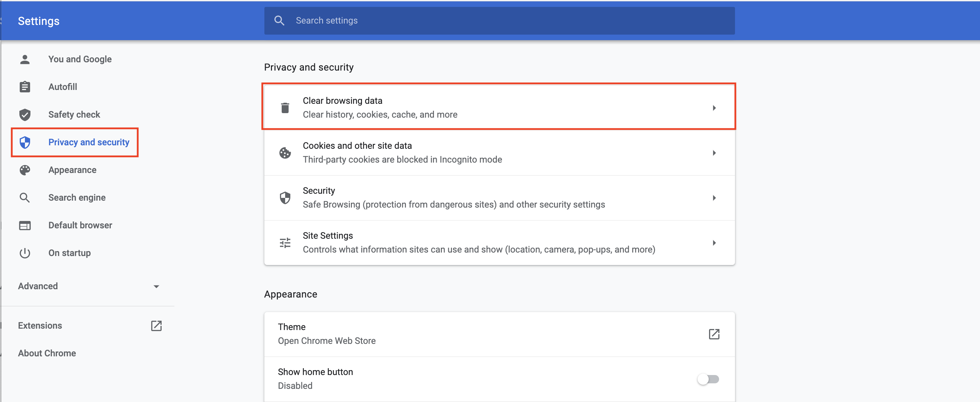The image size is (980, 402).
Task: Click the person icon beside You and Google
Action: pos(25,59)
